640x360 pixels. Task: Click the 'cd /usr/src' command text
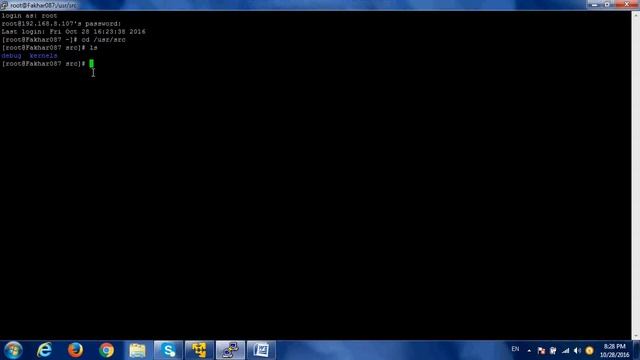click(103, 40)
